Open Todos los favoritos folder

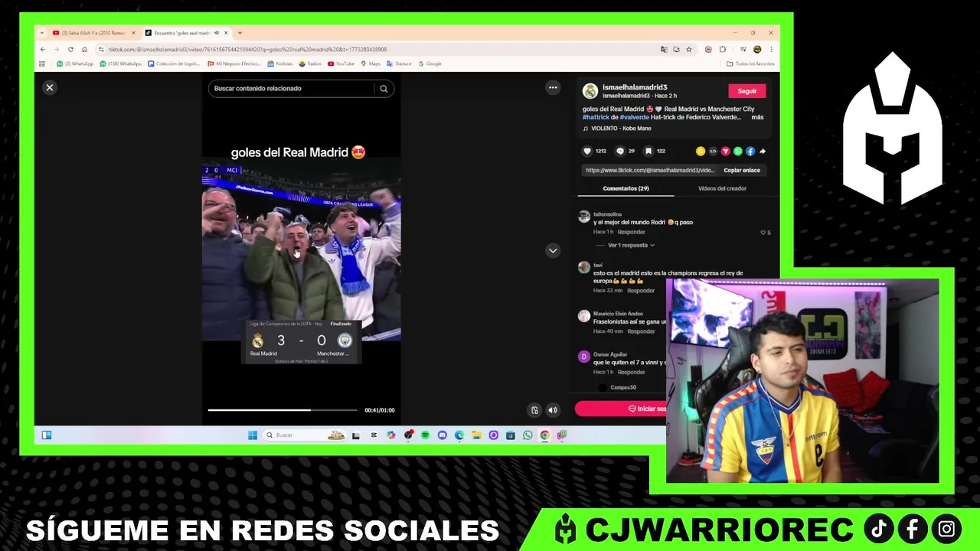tap(750, 64)
